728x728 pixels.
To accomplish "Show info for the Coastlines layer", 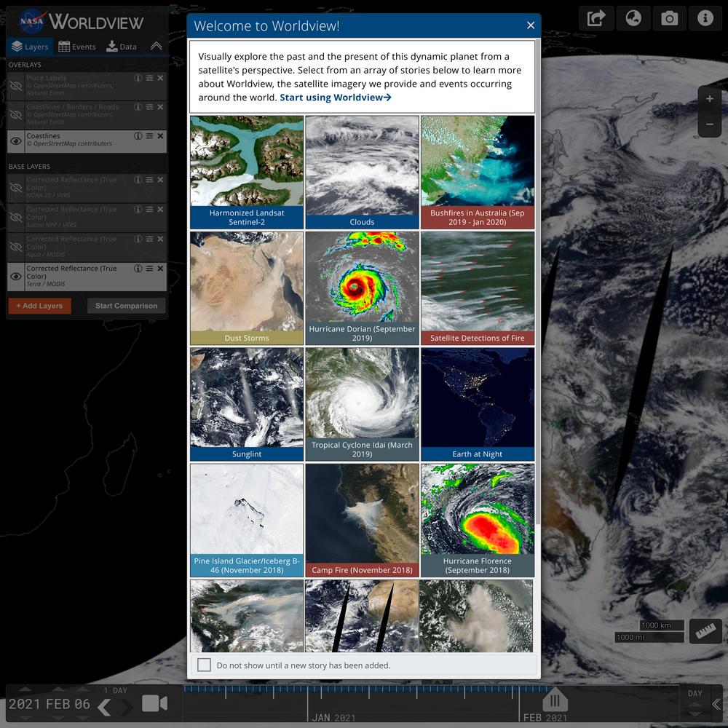I will [138, 136].
